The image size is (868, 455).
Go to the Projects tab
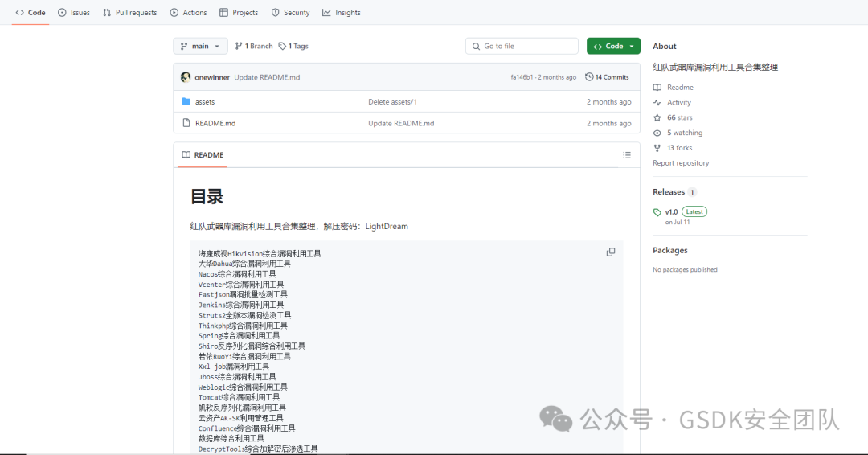point(239,13)
